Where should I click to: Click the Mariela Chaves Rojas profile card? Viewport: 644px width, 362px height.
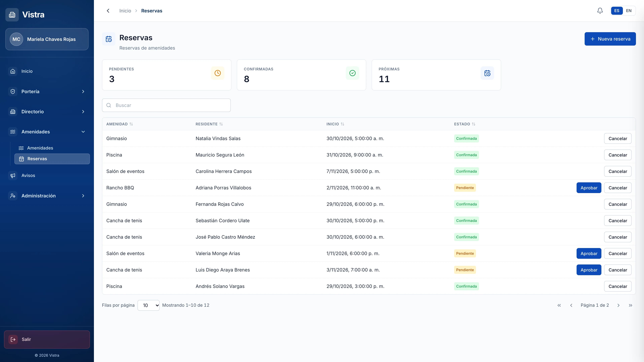pos(47,39)
